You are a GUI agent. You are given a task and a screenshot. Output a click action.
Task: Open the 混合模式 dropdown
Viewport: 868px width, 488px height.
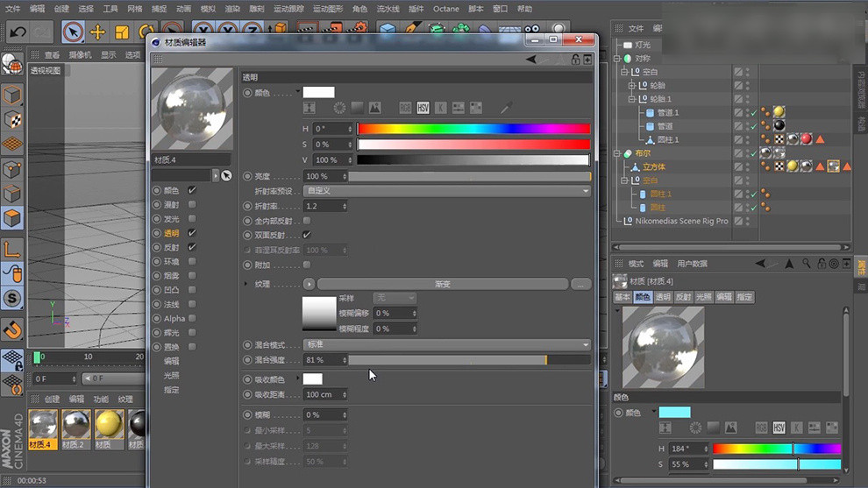pyautogui.click(x=447, y=344)
